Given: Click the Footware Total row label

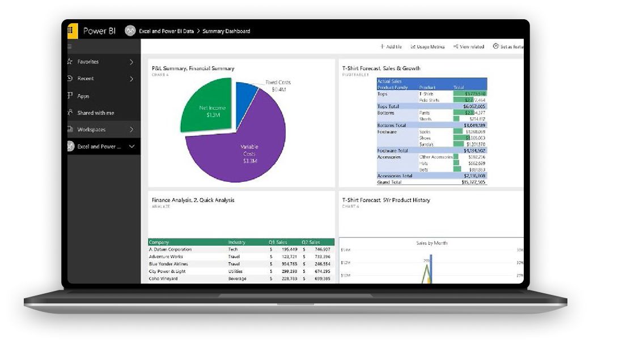Looking at the screenshot, I should 392,151.
